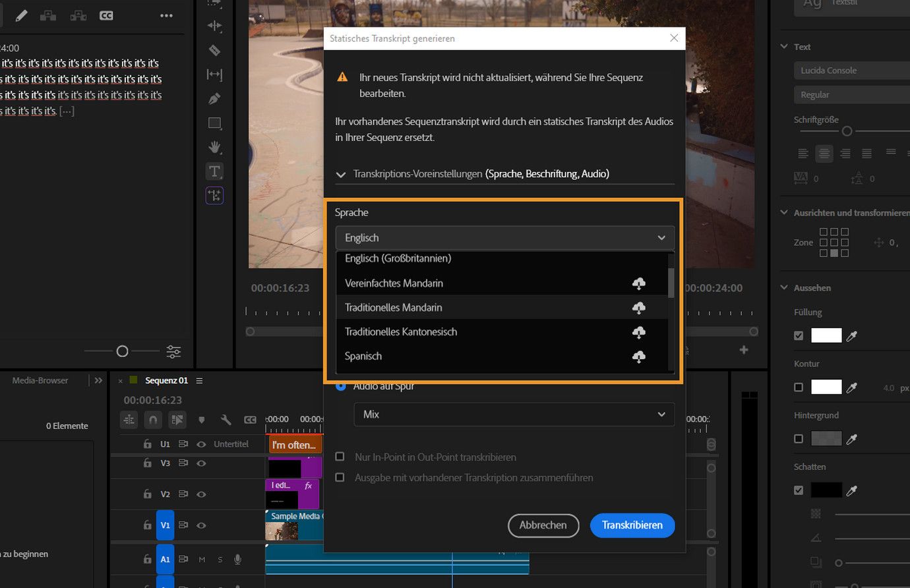Toggle visibility eye of track V2
The height and width of the screenshot is (588, 910).
[202, 494]
